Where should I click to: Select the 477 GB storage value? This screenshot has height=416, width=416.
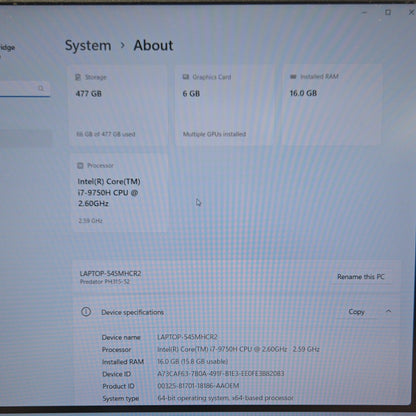(89, 94)
